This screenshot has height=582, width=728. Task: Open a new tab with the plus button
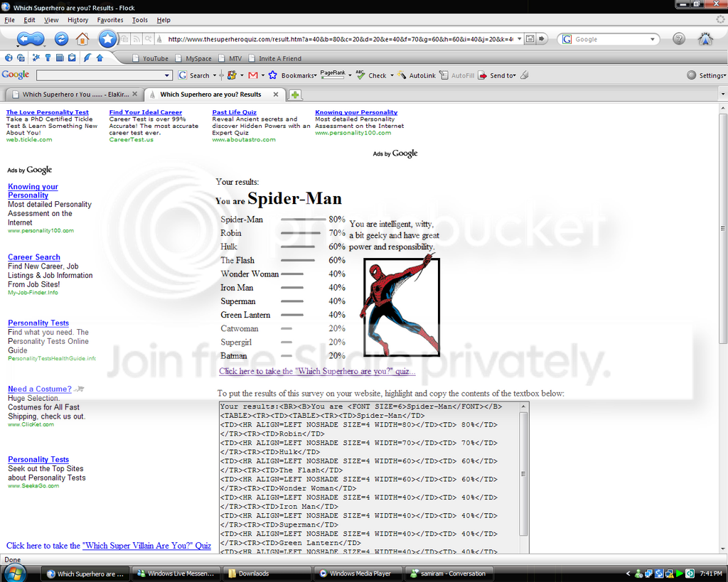tap(295, 95)
